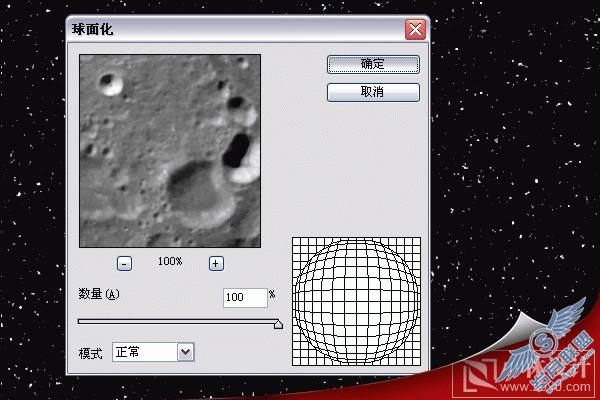Zoom in the preview with plus button
Viewport: 600px width, 400px height.
[216, 264]
